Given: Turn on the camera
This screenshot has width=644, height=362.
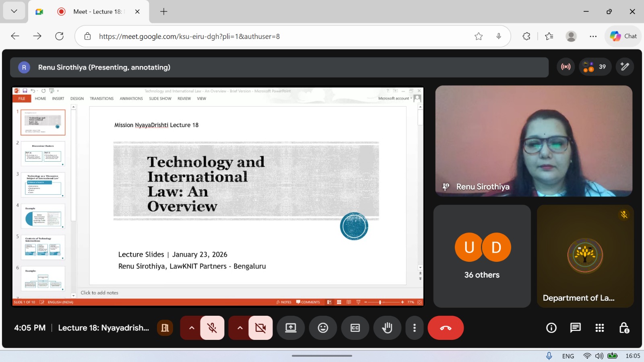Looking at the screenshot, I should coord(260,328).
